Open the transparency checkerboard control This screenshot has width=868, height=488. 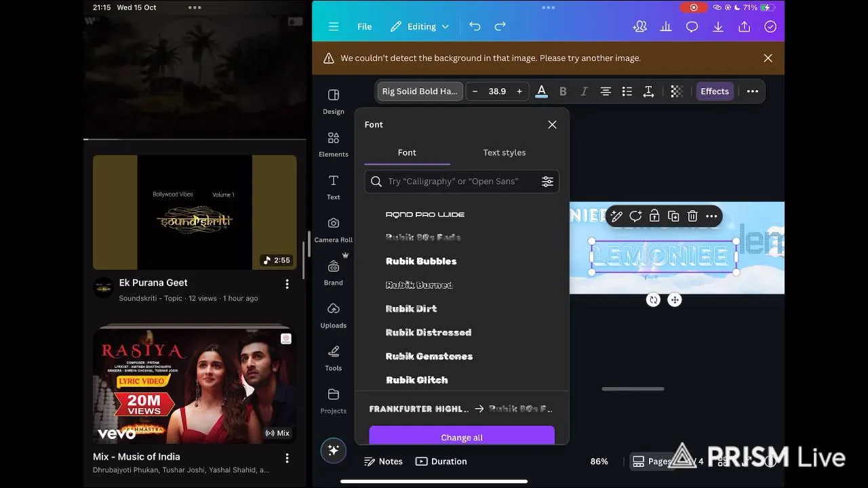(x=676, y=91)
